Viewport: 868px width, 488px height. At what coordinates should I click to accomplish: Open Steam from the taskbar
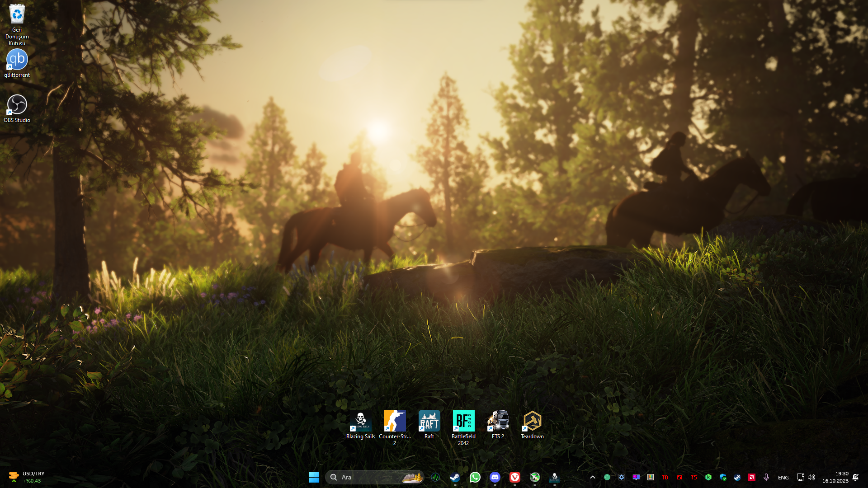point(455,477)
